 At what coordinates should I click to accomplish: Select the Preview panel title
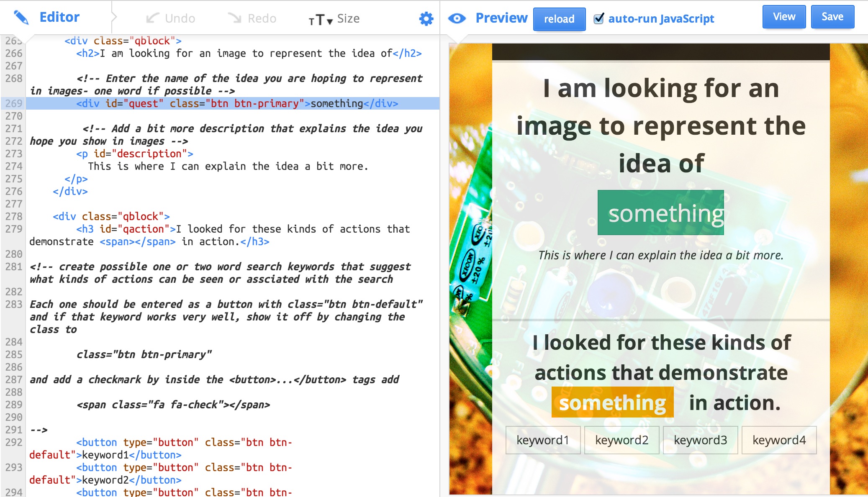(x=501, y=18)
